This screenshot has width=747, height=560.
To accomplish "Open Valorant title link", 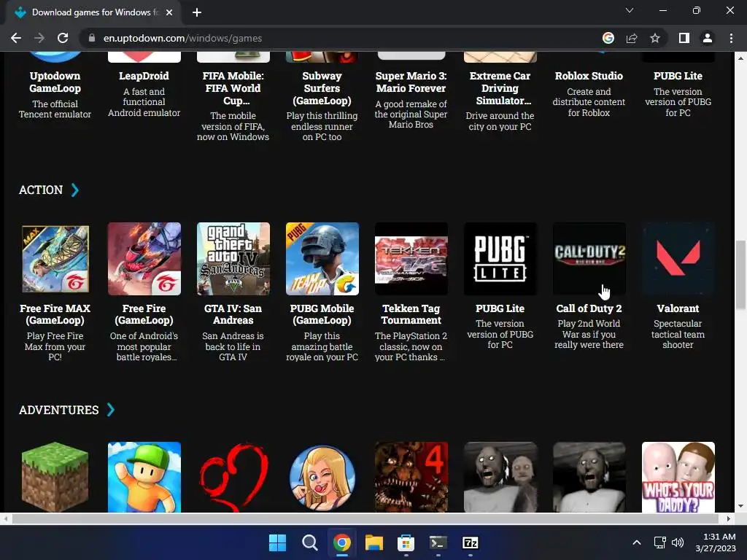I will (x=678, y=308).
